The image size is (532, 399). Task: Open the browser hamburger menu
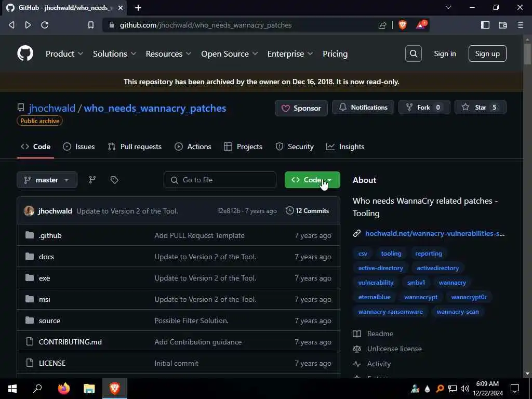[520, 25]
